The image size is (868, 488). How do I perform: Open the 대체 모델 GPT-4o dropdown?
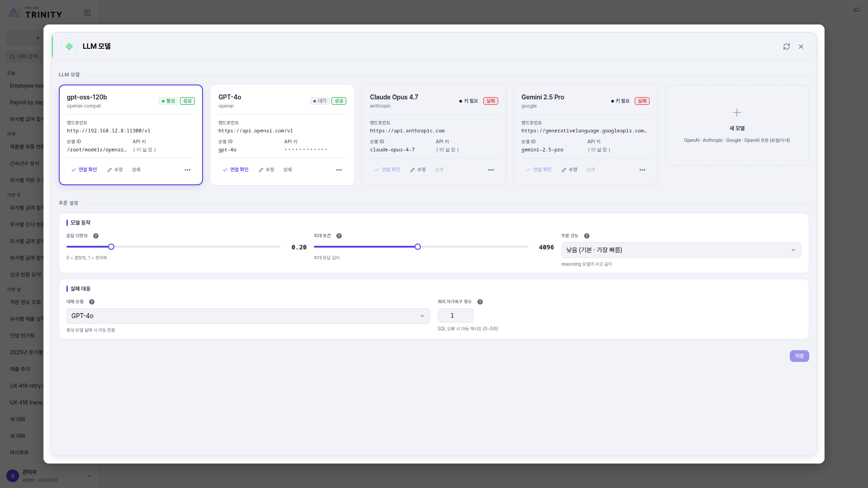(x=248, y=316)
